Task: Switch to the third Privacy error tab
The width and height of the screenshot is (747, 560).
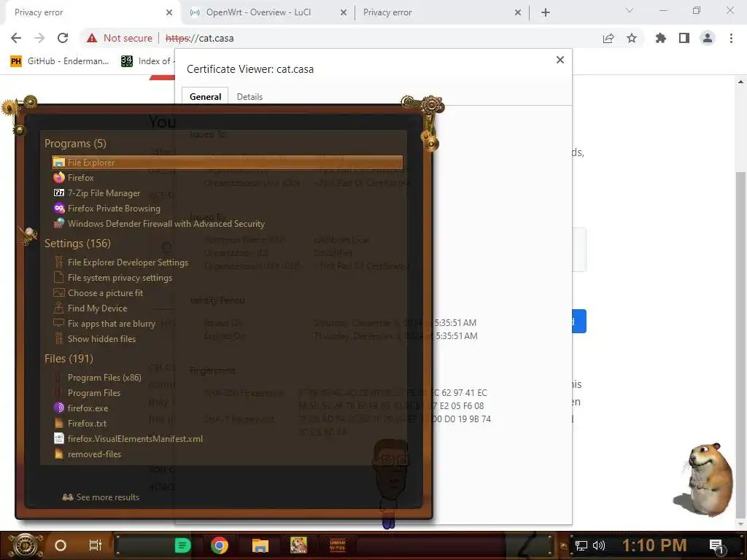Action: (x=441, y=12)
